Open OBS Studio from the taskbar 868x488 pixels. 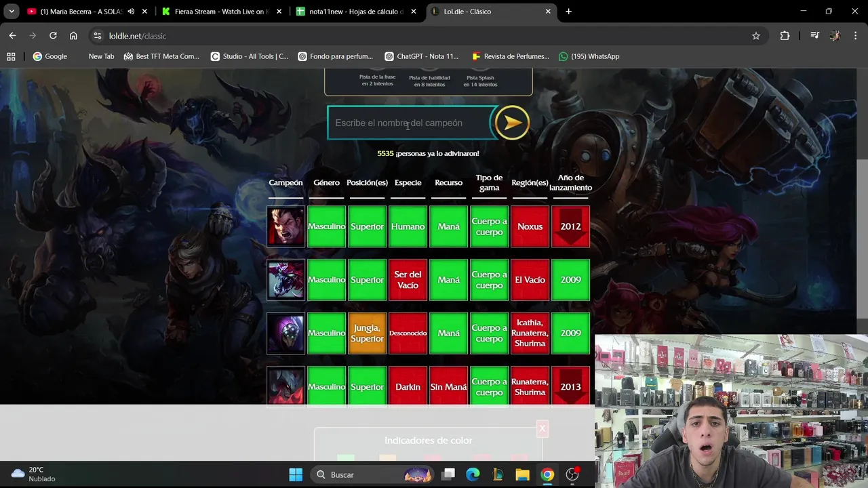[573, 474]
